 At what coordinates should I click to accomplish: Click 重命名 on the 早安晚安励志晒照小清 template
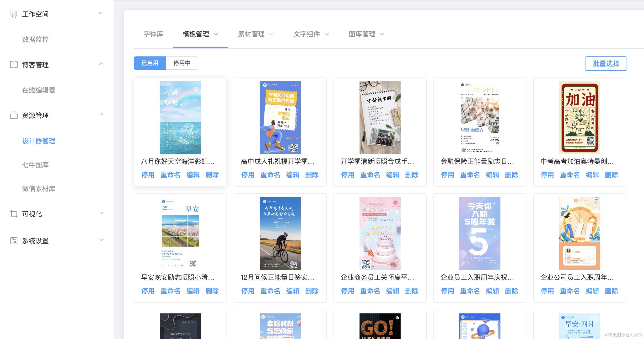[x=171, y=291]
